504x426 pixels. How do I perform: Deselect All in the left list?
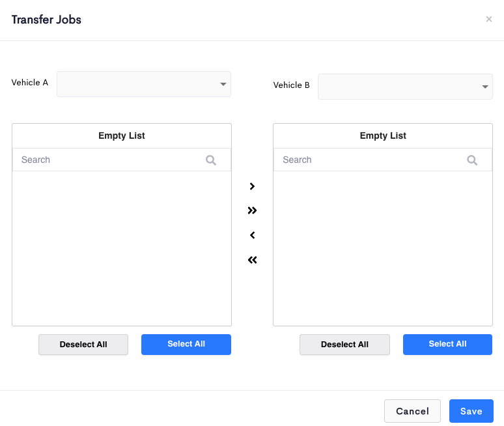pyautogui.click(x=83, y=345)
